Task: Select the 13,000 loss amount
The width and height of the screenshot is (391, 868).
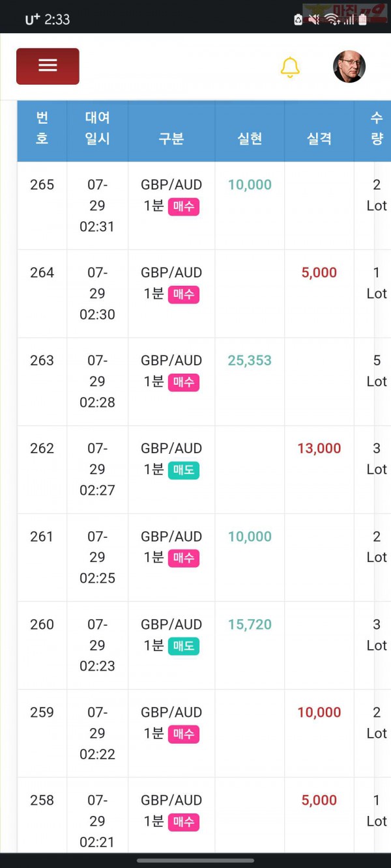Action: tap(319, 449)
